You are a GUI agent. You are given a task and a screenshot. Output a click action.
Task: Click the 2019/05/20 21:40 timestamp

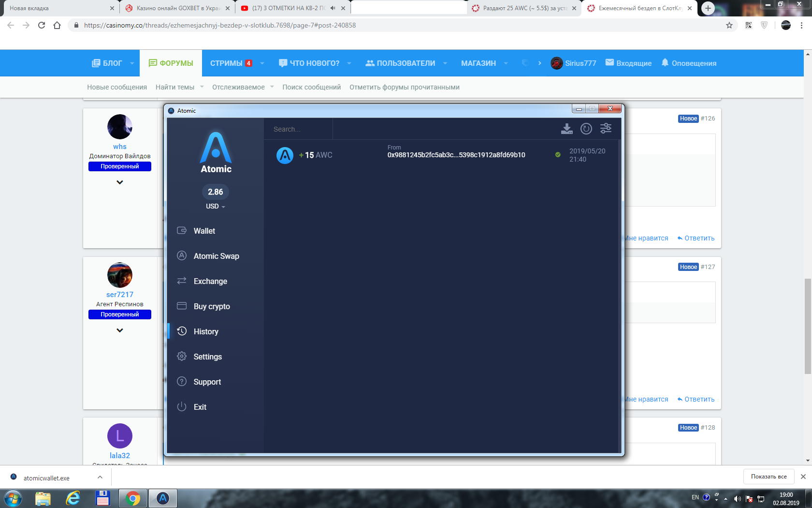click(587, 155)
